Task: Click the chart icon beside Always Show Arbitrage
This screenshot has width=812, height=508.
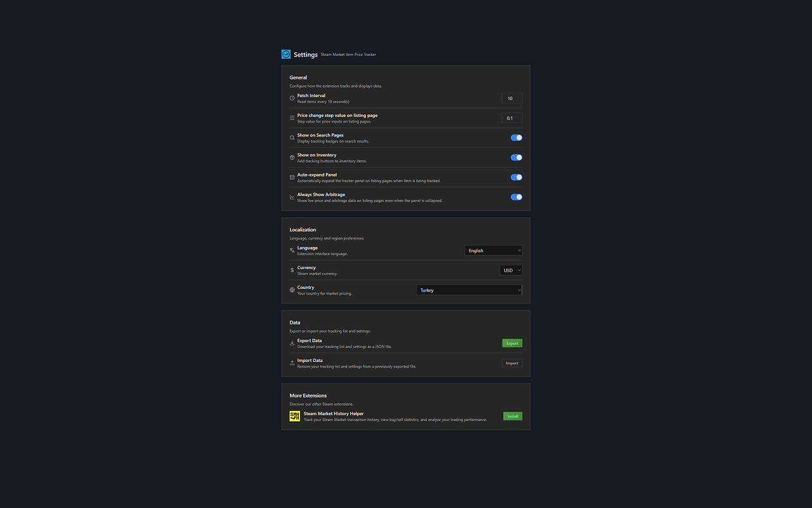Action: click(292, 197)
